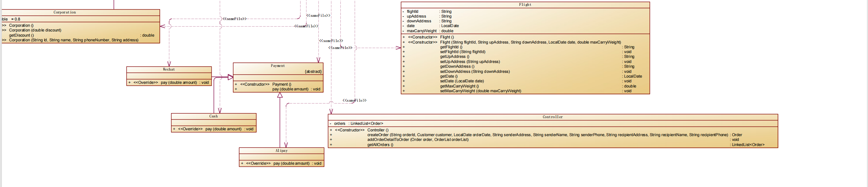Click the empty Flight () constructor
Image resolution: width=868 pixels, height=187 pixels.
point(447,37)
